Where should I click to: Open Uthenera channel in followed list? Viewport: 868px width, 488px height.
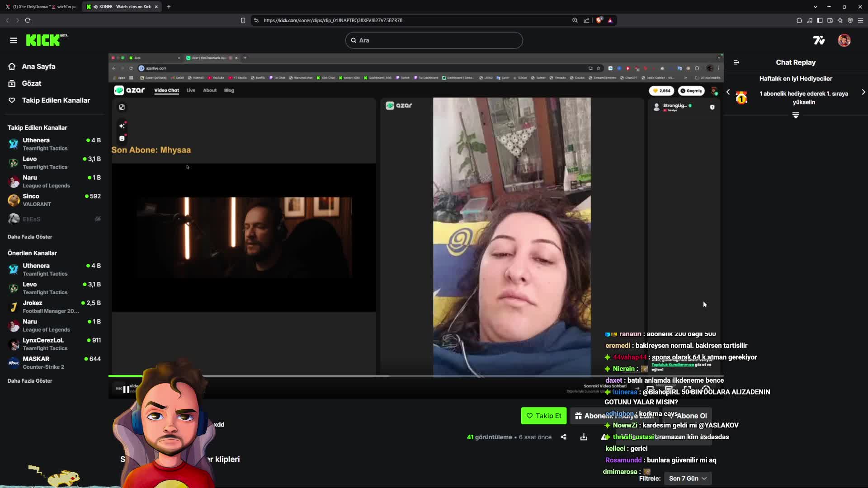click(36, 141)
